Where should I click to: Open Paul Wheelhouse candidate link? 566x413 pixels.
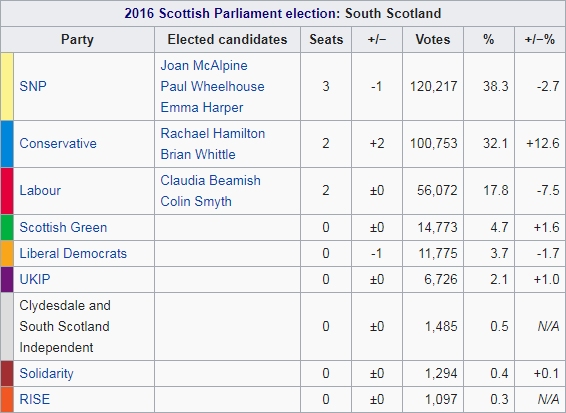click(x=212, y=86)
